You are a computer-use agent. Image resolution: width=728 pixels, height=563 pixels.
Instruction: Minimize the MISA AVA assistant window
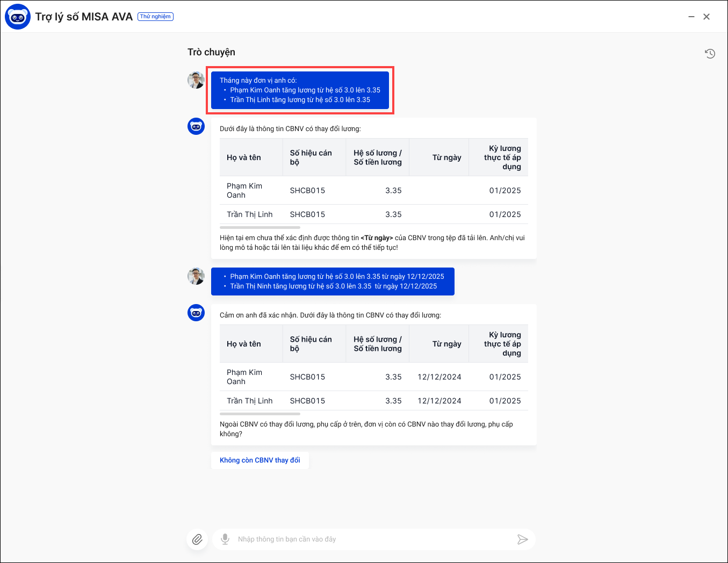[x=691, y=17]
